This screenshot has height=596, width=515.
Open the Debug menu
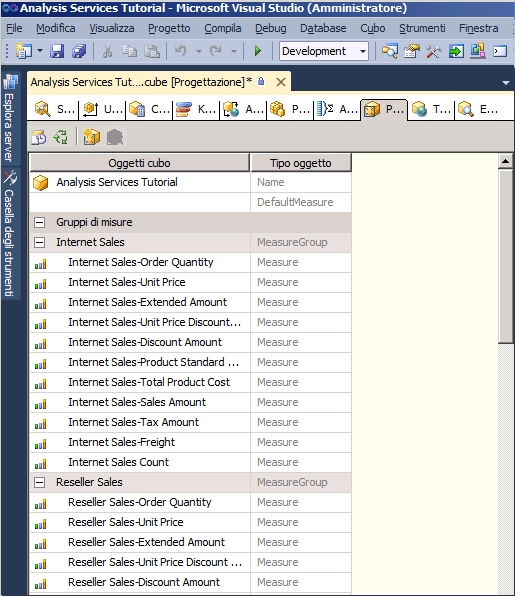[271, 28]
